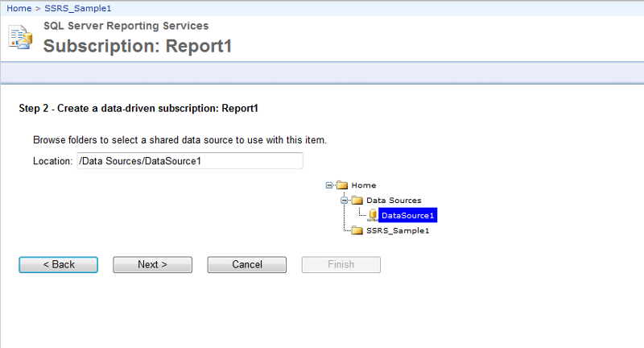
Task: Cancel the subscription wizard
Action: [x=247, y=264]
